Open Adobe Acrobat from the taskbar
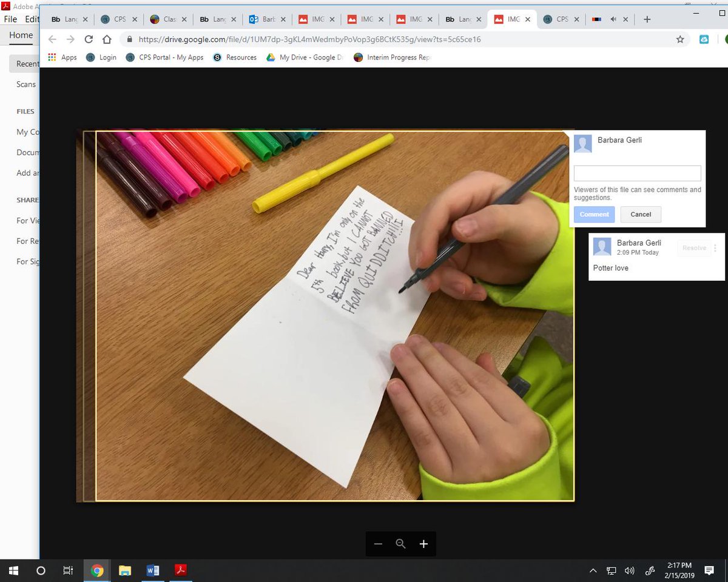 pos(180,570)
